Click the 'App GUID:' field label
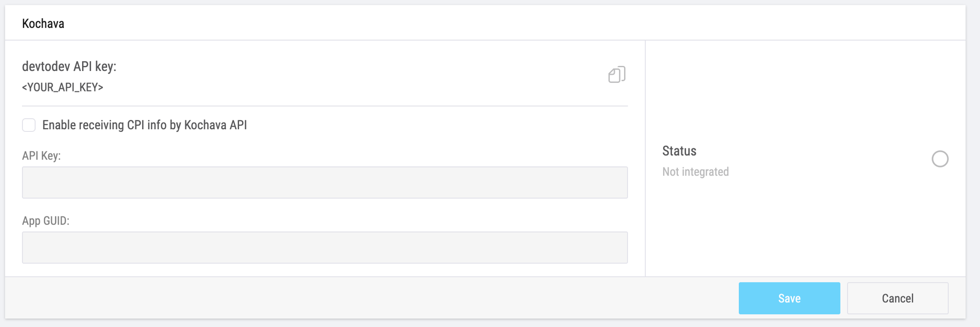This screenshot has width=980, height=327. point(46,221)
